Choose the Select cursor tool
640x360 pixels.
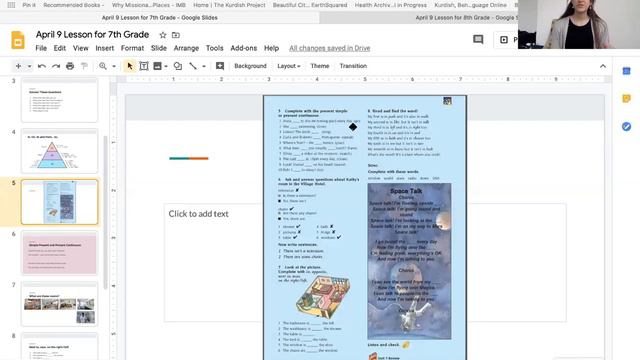point(130,66)
